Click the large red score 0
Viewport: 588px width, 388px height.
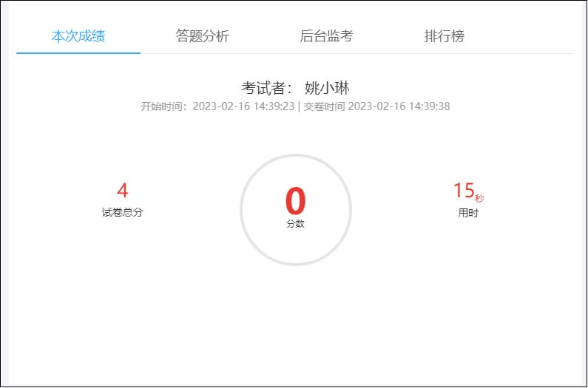click(295, 201)
